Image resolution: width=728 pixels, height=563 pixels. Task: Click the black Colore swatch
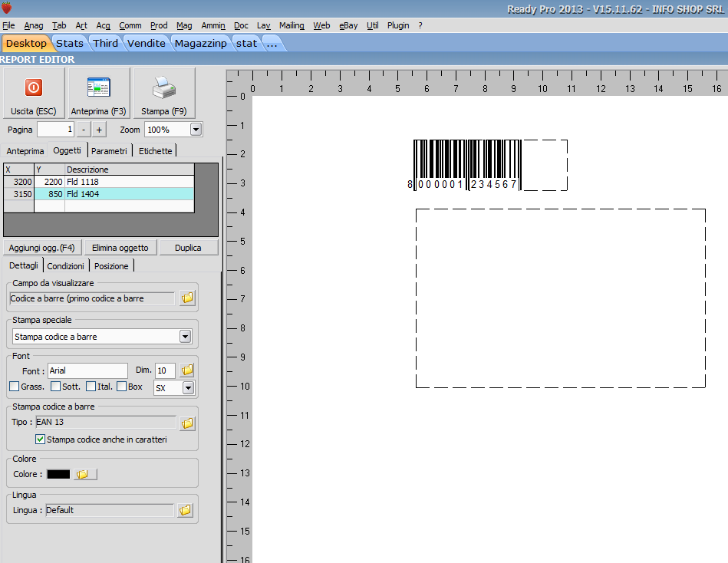pyautogui.click(x=58, y=474)
